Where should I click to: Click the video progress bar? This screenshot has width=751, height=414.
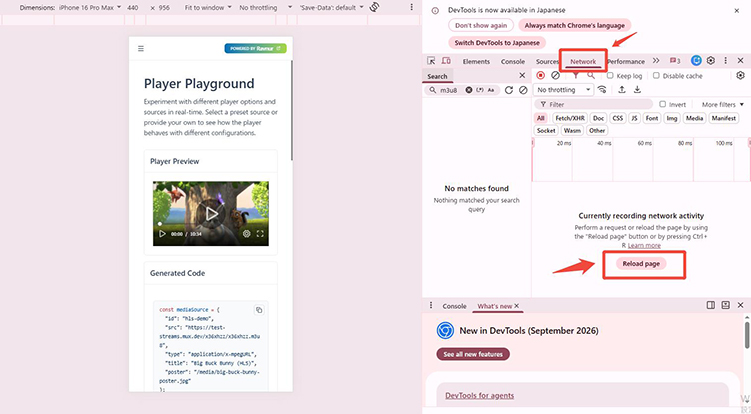click(211, 224)
